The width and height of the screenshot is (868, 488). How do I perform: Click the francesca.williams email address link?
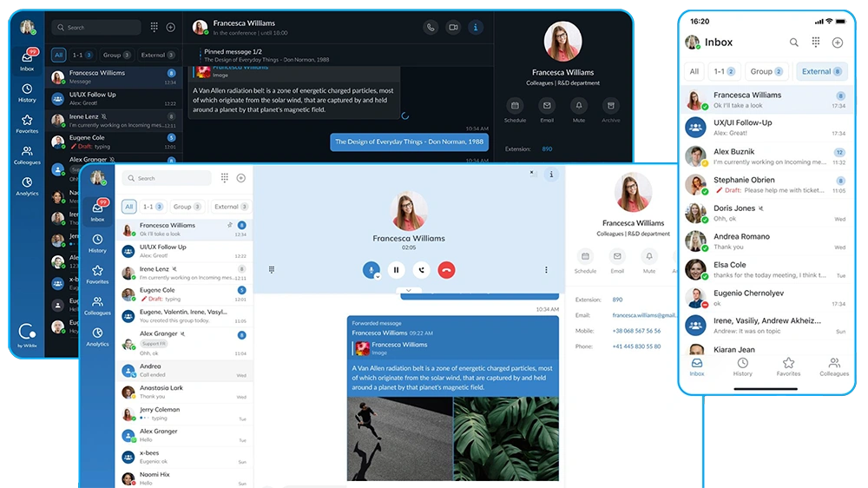(643, 315)
